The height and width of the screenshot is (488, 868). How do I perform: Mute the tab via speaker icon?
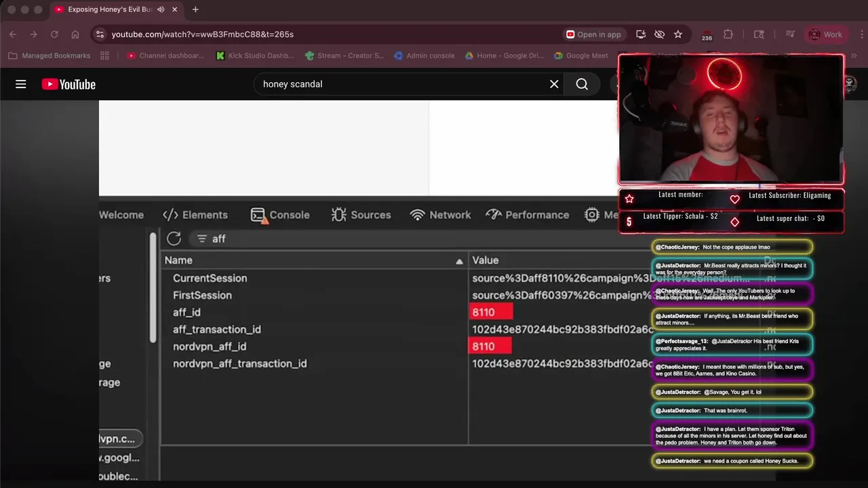point(161,9)
